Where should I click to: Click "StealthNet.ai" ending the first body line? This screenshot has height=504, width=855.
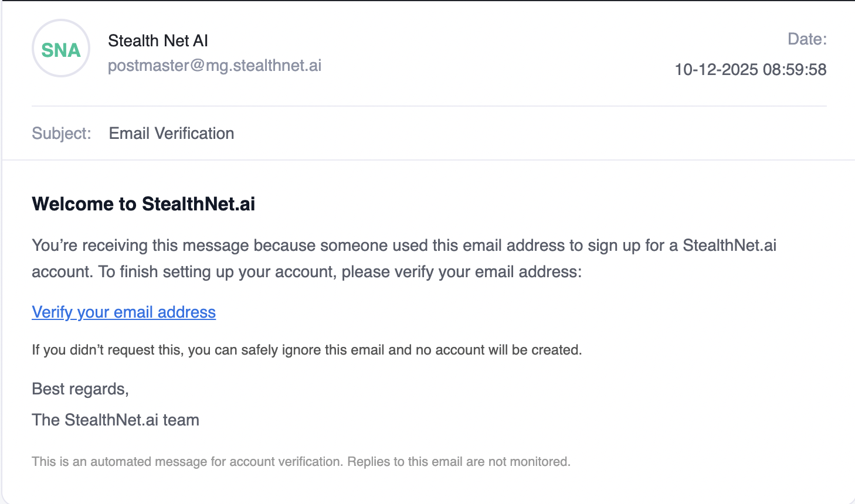tap(729, 246)
